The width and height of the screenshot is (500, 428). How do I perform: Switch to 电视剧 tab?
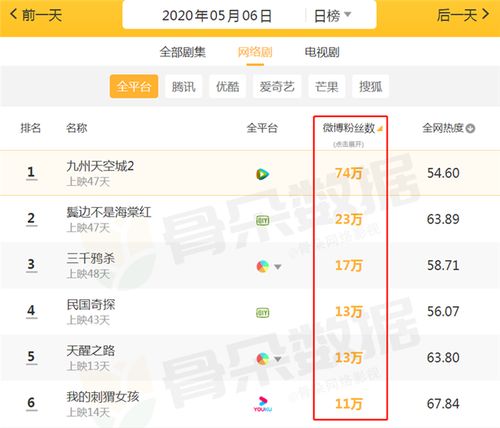tap(322, 52)
